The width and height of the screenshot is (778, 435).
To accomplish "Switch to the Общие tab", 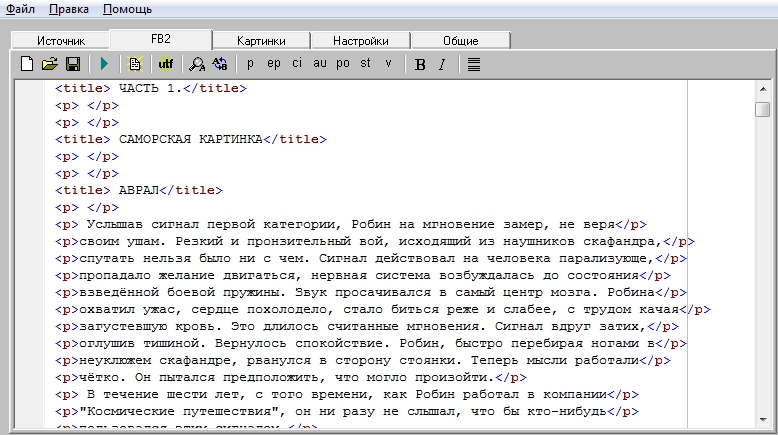I will click(x=460, y=41).
